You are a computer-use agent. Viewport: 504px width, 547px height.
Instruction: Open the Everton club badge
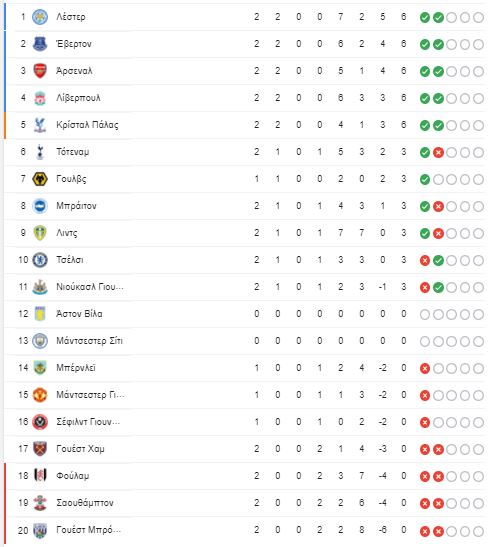pos(40,44)
